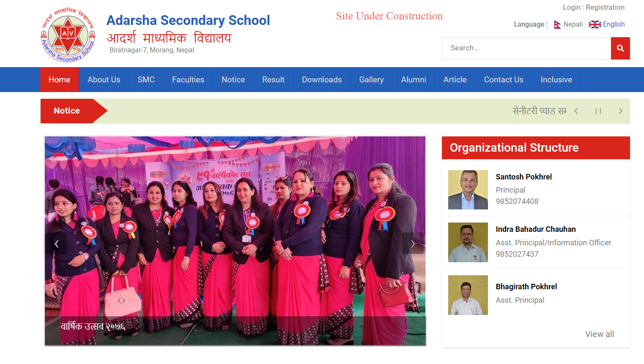Click the Login link

(x=572, y=7)
